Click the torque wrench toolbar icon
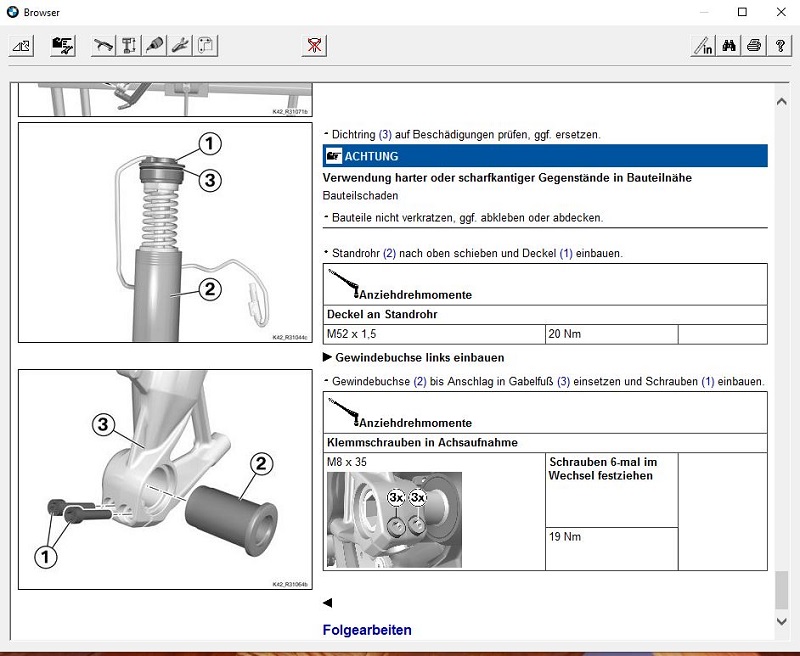The height and width of the screenshot is (656, 800). [x=103, y=45]
